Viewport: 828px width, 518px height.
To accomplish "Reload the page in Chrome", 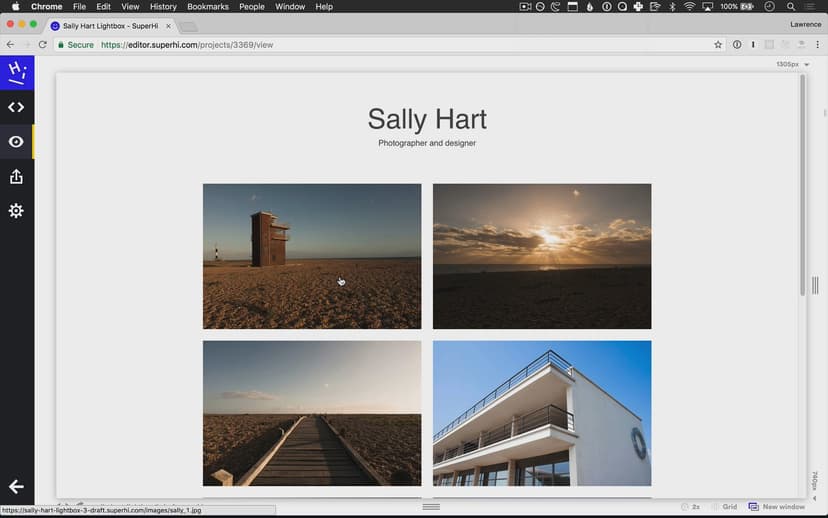I will pyautogui.click(x=43, y=45).
